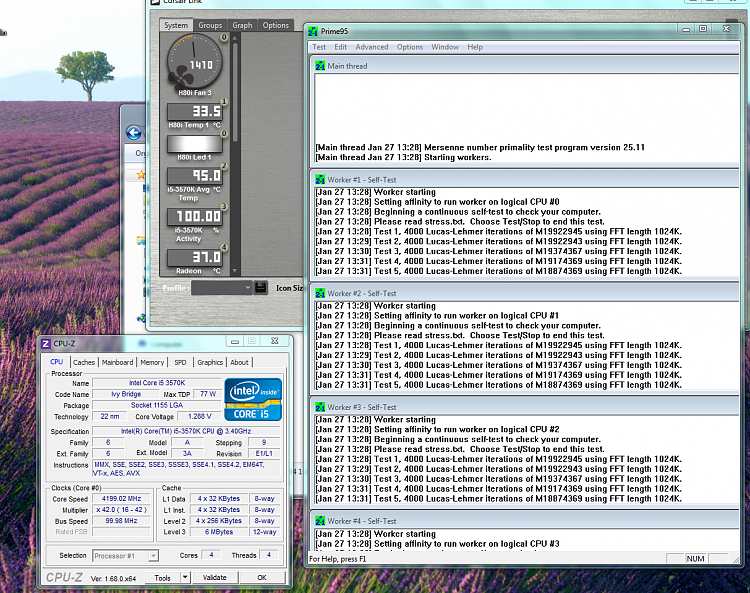
Task: Switch to the SPD tab in CPU-Z
Action: (180, 362)
